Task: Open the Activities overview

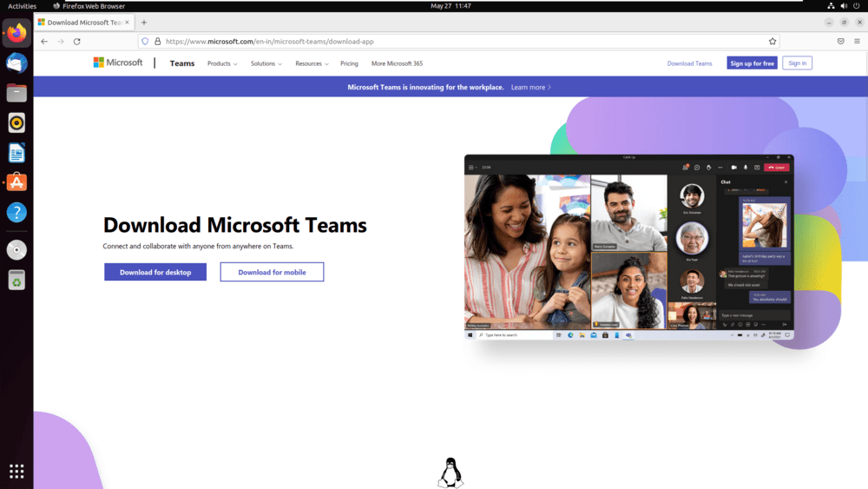Action: tap(23, 6)
